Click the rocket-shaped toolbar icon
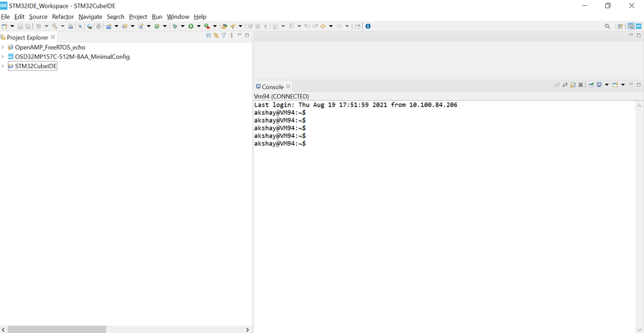The width and height of the screenshot is (644, 333). pos(233,26)
